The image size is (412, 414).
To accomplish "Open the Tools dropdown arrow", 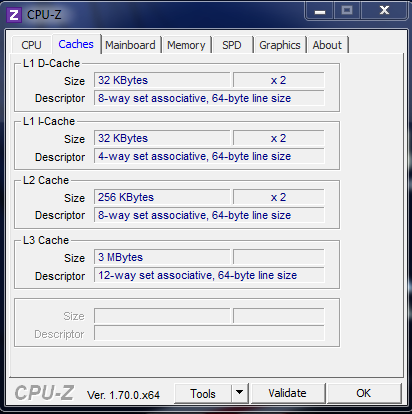I will point(240,393).
